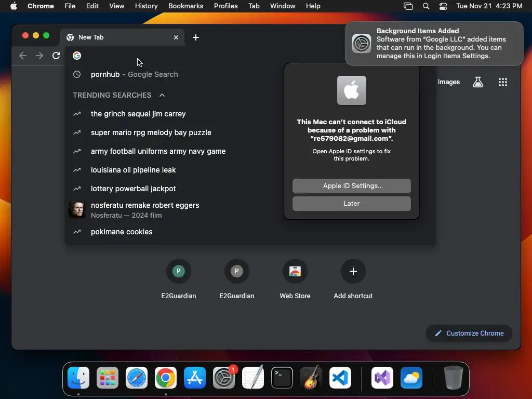Open Launchpad from the Dock
532x399 pixels.
(108, 378)
